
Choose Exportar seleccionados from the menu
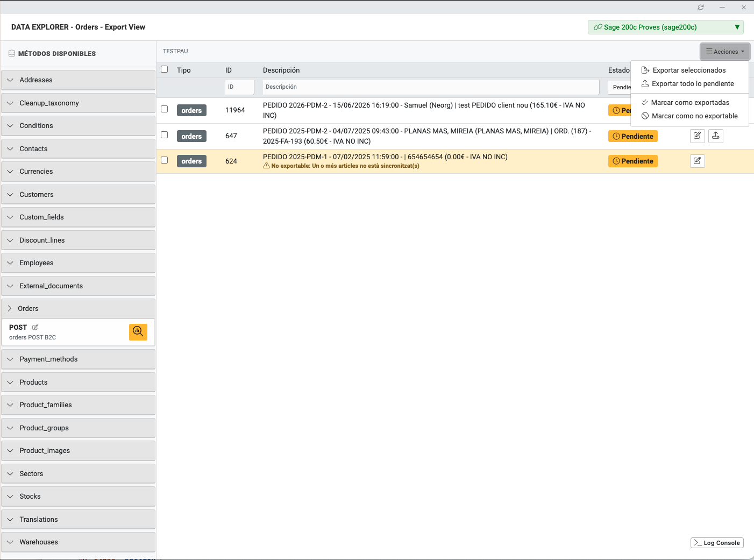coord(689,70)
